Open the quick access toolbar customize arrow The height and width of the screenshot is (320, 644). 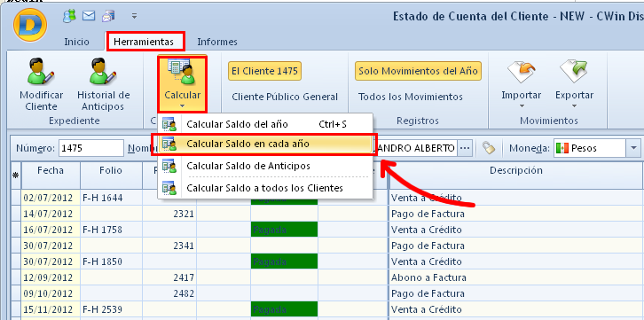(134, 17)
